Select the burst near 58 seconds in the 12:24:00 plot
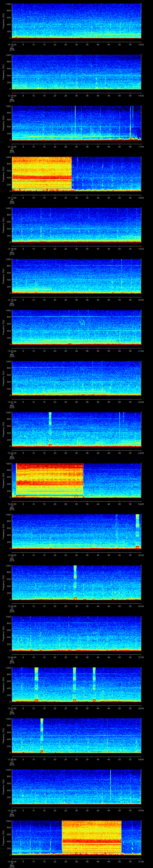The width and height of the screenshot is (153, 868). tap(137, 531)
